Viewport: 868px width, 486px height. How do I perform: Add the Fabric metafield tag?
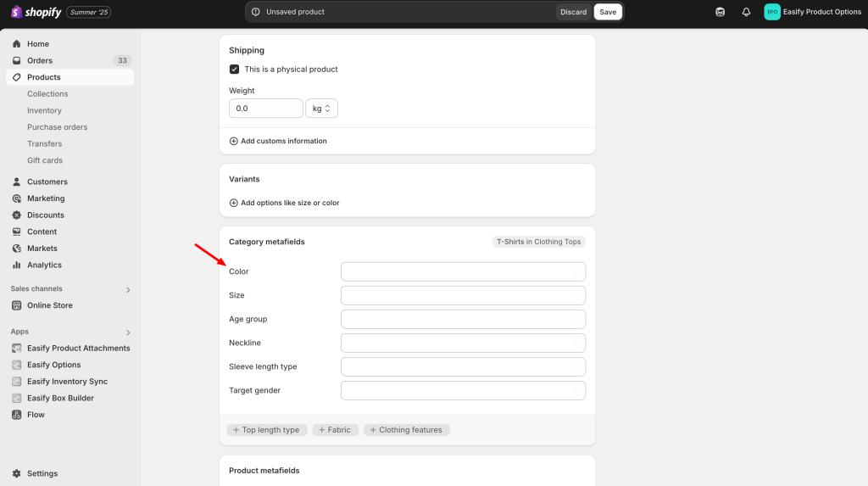335,430
